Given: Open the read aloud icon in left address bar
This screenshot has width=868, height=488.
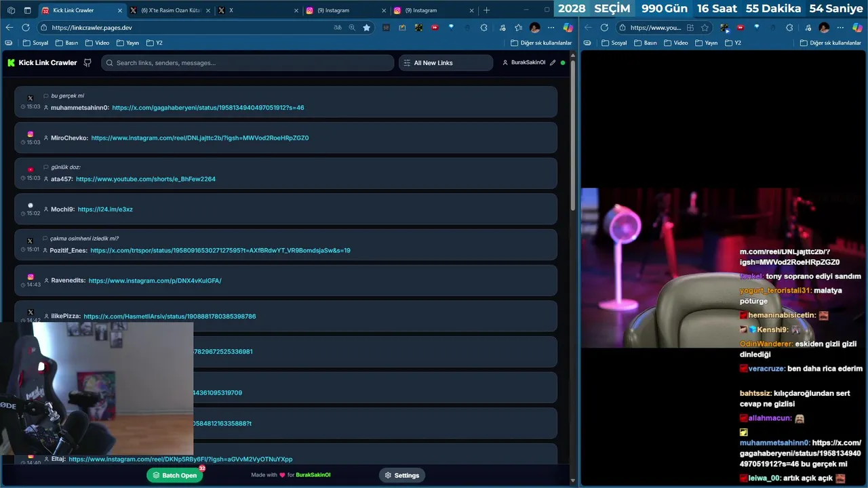Looking at the screenshot, I should pyautogui.click(x=338, y=28).
